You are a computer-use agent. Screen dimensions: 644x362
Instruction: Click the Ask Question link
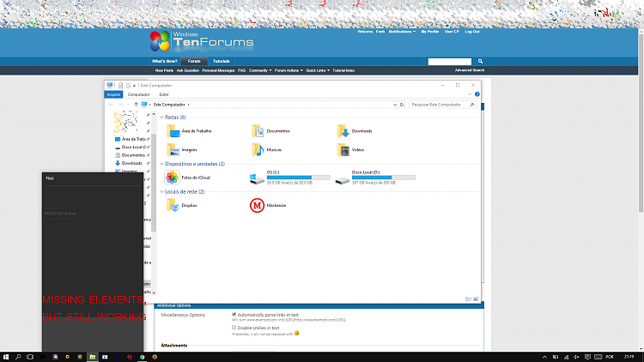188,70
